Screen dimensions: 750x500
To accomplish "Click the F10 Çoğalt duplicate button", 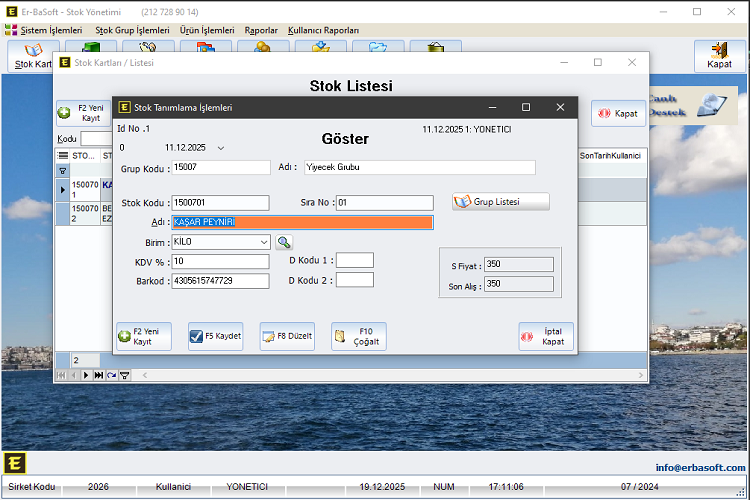I will 358,337.
